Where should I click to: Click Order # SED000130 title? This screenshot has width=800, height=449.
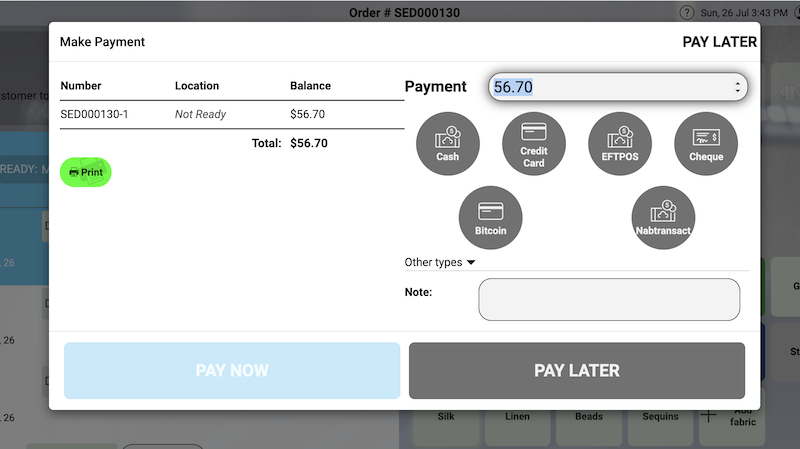click(x=405, y=13)
